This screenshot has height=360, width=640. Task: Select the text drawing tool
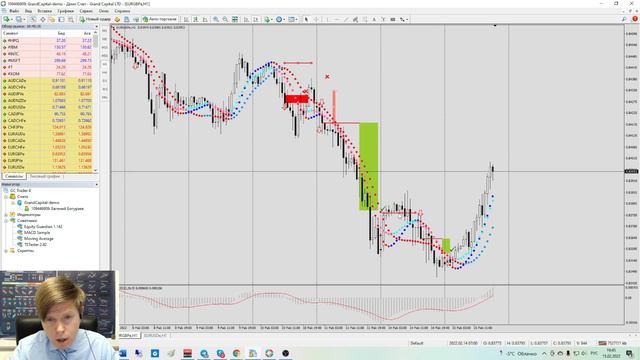click(374, 19)
